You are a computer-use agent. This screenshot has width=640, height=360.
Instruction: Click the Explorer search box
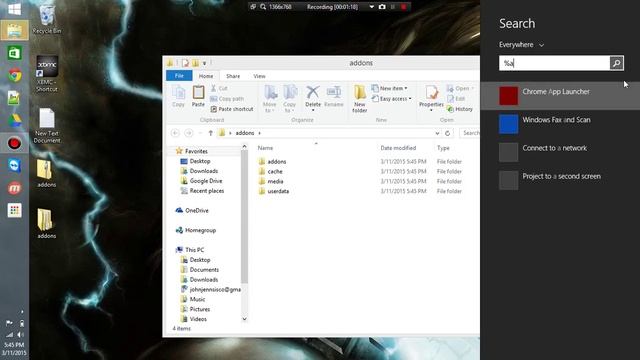pos(470,133)
